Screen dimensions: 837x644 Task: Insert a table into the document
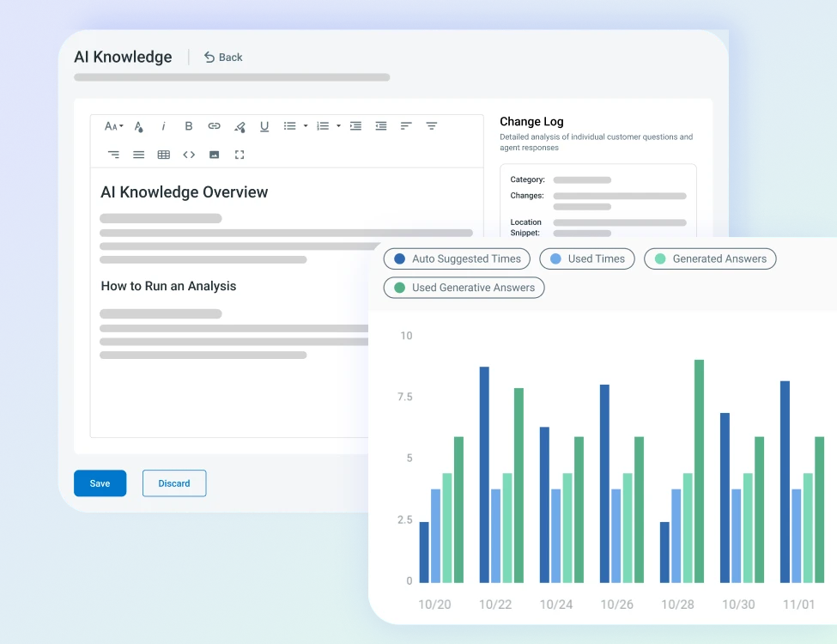tap(163, 155)
